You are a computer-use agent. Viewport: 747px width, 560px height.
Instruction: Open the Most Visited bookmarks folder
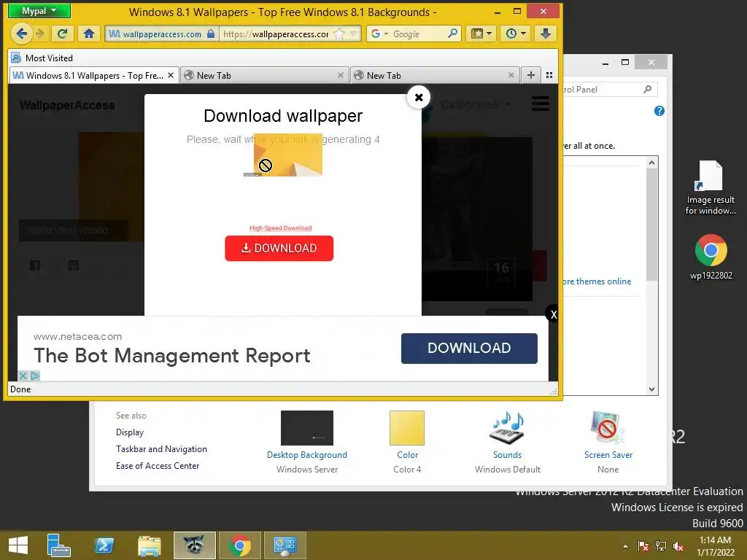(x=42, y=58)
